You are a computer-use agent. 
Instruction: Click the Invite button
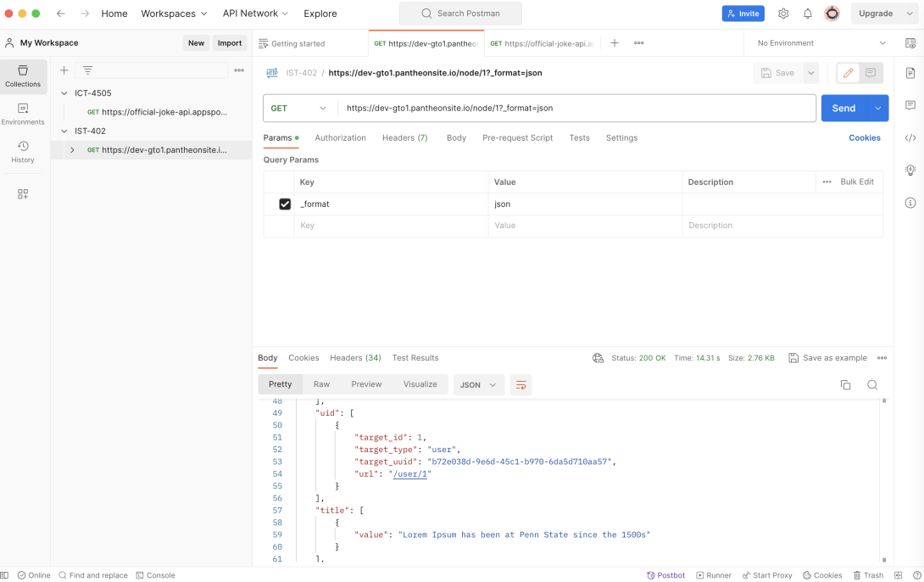743,14
